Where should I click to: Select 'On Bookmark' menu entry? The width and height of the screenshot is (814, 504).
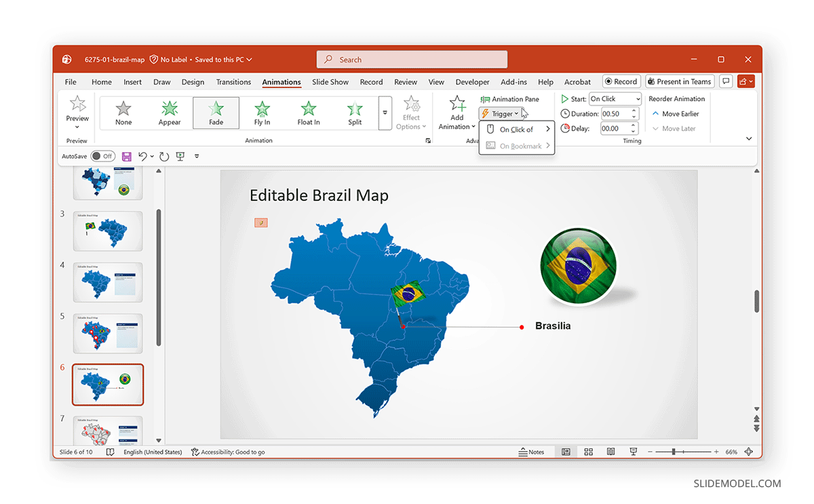[x=517, y=146]
